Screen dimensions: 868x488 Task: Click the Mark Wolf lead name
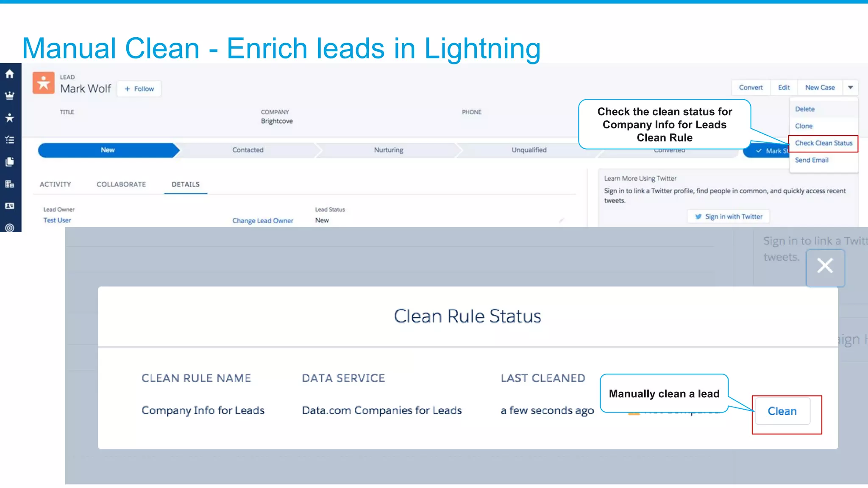coord(86,89)
